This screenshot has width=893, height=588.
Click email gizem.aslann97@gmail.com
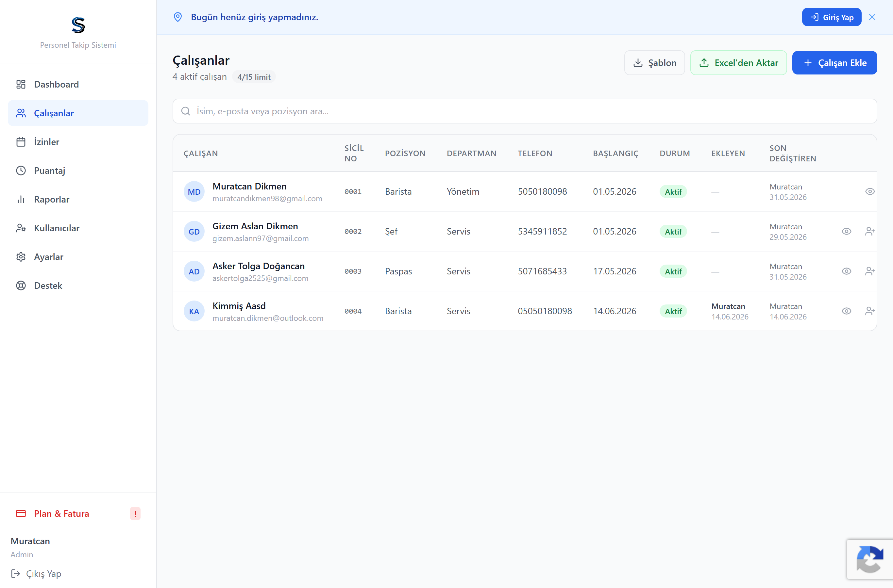pos(261,238)
